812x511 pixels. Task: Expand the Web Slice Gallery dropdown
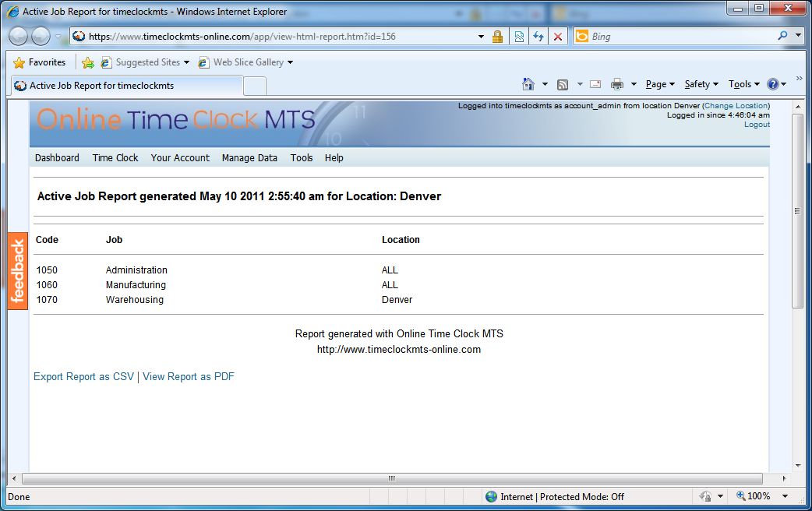pyautogui.click(x=290, y=62)
